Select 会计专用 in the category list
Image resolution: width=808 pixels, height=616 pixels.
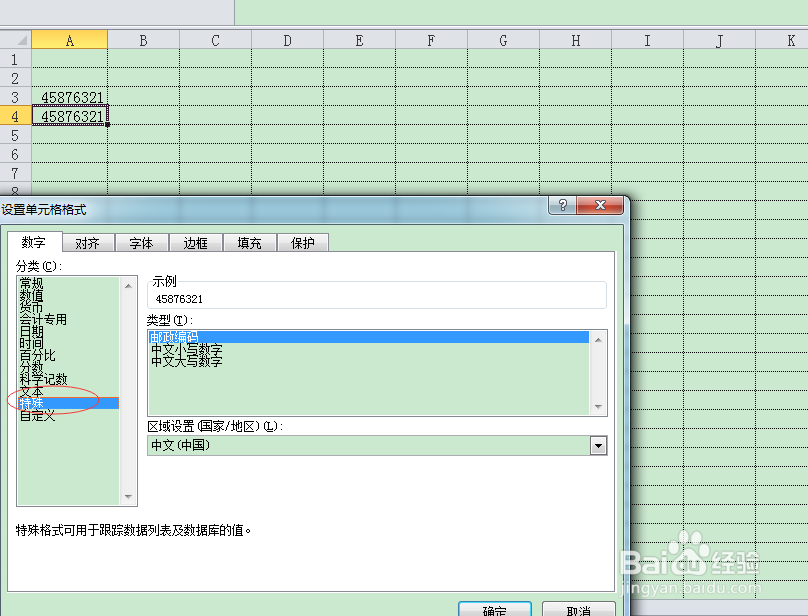pos(69,319)
